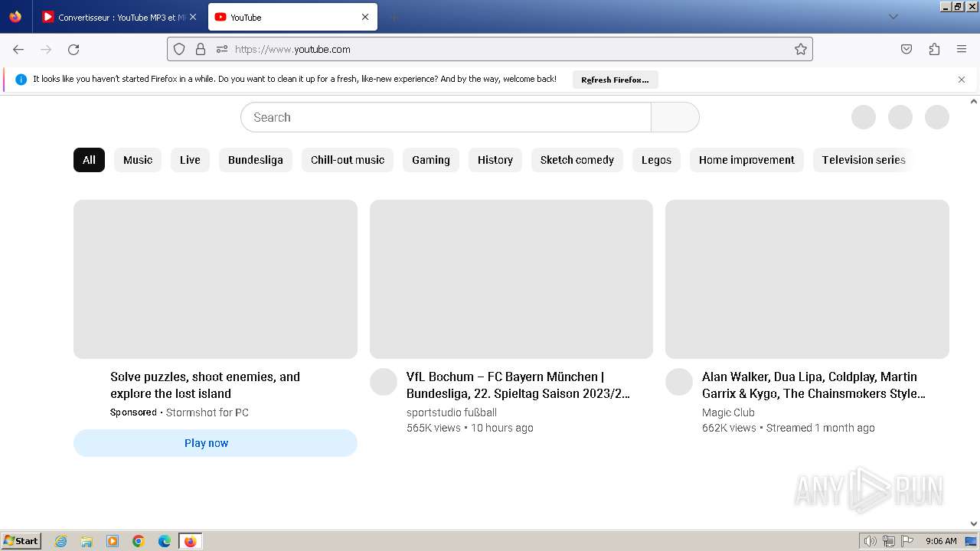This screenshot has width=980, height=551.
Task: Click the Firefox back arrow
Action: 18,49
